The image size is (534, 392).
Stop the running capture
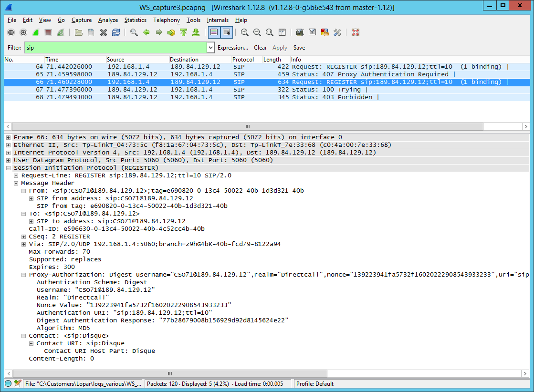(48, 32)
